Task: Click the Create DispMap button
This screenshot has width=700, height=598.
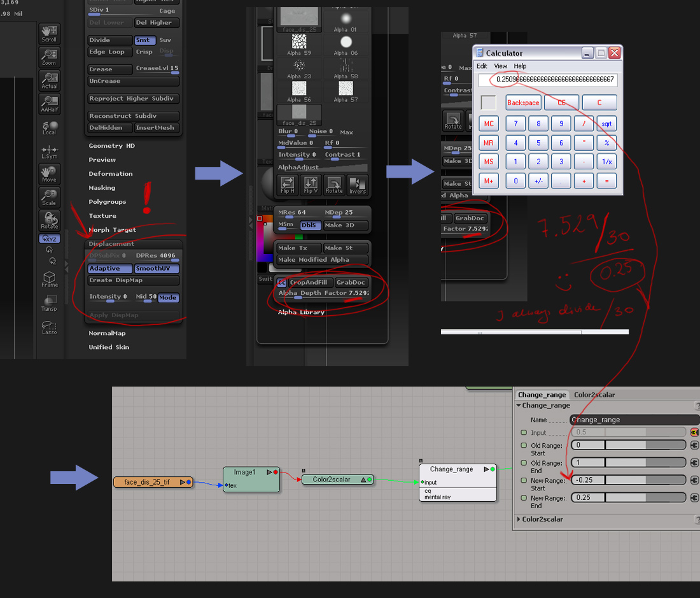Action: click(x=134, y=280)
